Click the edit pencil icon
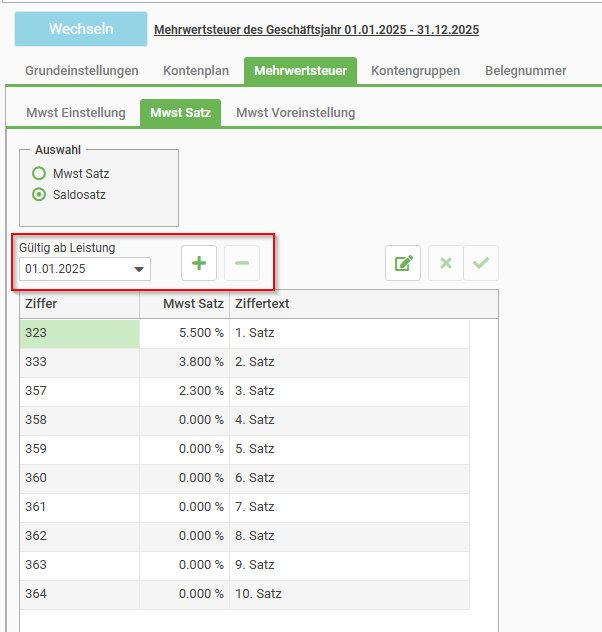This screenshot has width=602, height=632. pyautogui.click(x=403, y=263)
